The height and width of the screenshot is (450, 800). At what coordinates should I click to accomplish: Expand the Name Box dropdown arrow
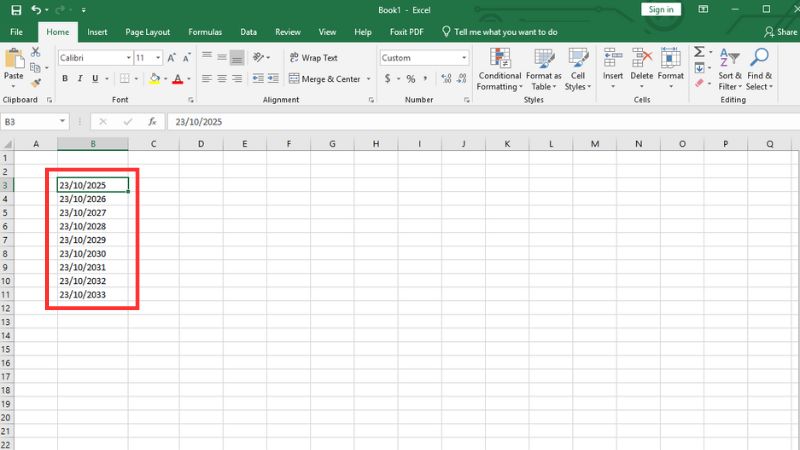pos(62,122)
